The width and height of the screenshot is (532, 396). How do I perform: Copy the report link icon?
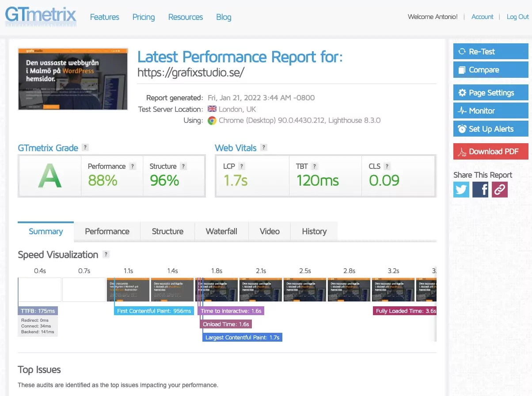click(500, 190)
